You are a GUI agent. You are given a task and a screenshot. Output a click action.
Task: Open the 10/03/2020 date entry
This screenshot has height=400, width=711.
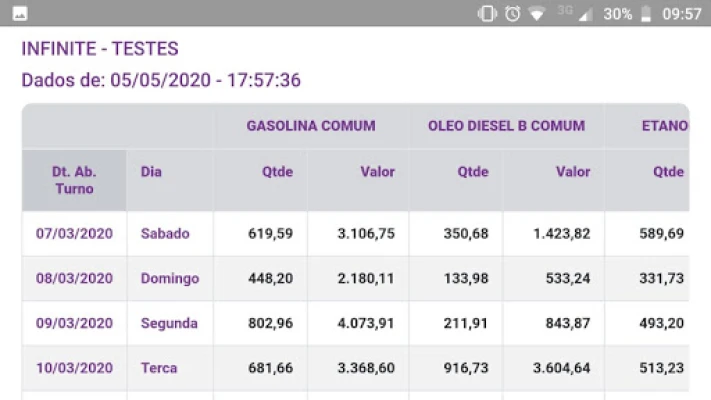tap(74, 368)
